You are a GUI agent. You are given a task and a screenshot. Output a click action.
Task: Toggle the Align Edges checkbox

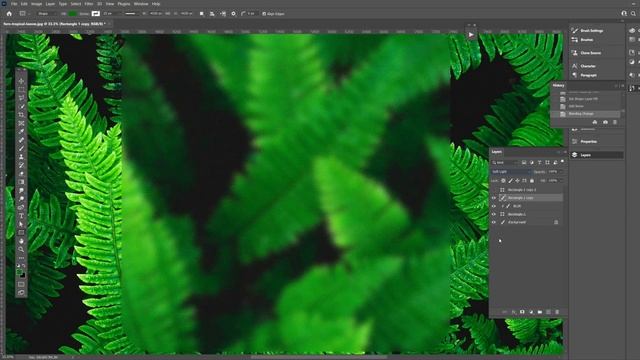pyautogui.click(x=264, y=13)
